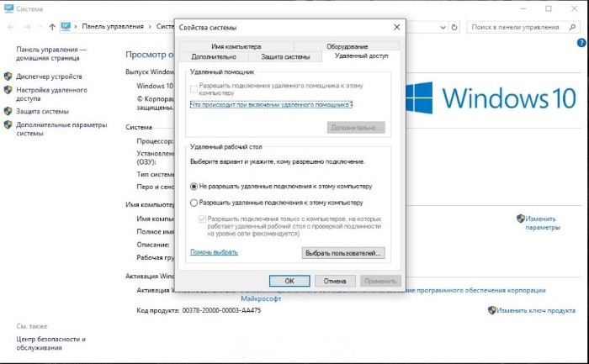Switch to the Дополнительно tab
The width and height of the screenshot is (589, 364).
pos(214,56)
